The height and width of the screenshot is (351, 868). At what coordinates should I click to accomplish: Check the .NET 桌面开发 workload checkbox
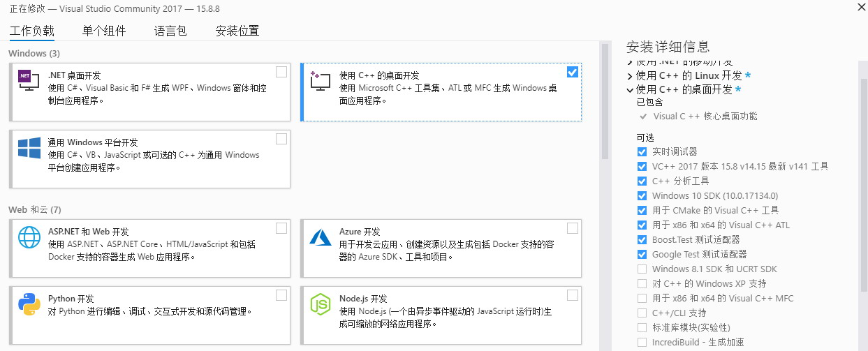pyautogui.click(x=281, y=72)
